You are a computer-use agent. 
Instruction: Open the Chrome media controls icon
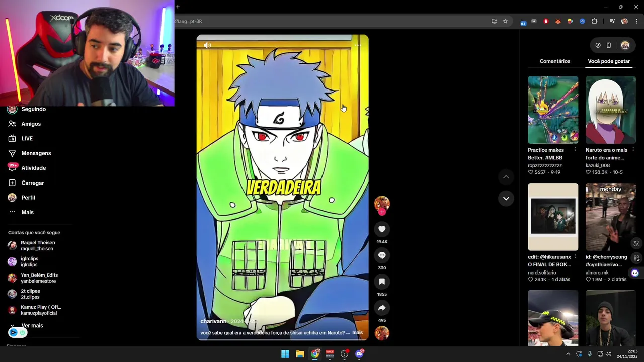pyautogui.click(x=612, y=21)
